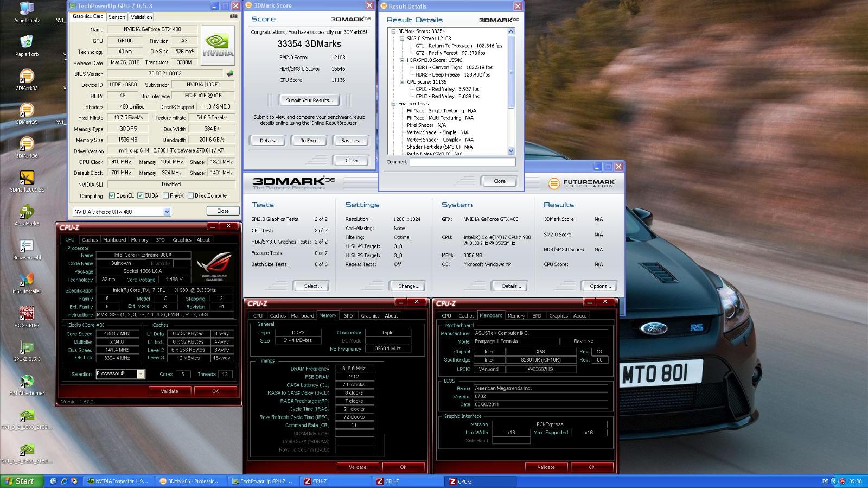Toggle the OpenCL checkbox in GPU-Z

(112, 195)
